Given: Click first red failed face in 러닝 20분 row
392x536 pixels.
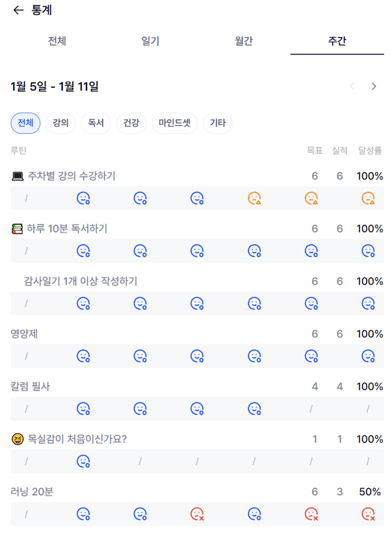Looking at the screenshot, I should click(x=197, y=514).
